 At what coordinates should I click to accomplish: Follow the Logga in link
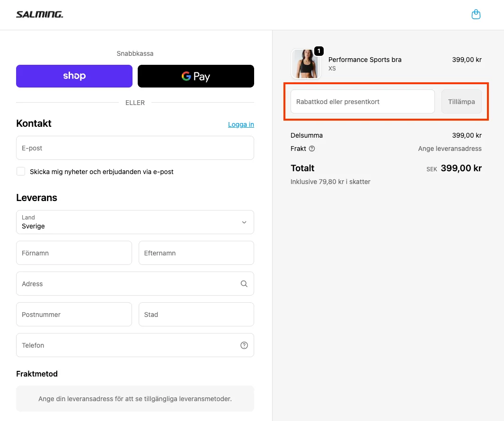241,124
